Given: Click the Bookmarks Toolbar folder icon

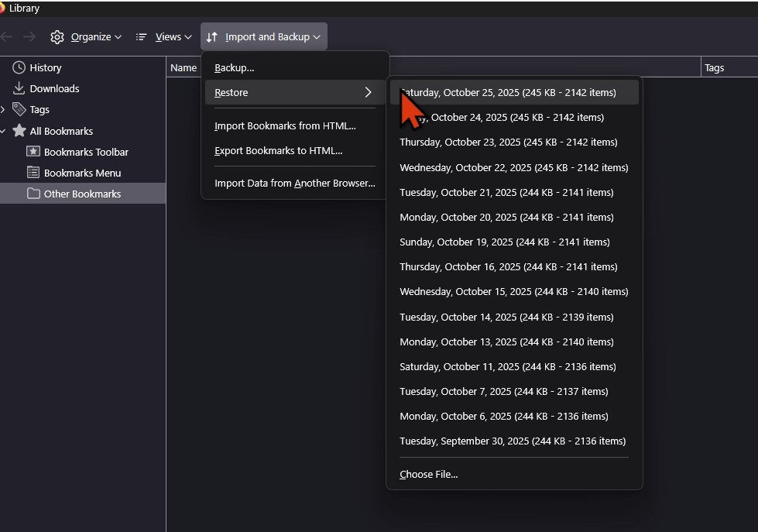Looking at the screenshot, I should [33, 152].
